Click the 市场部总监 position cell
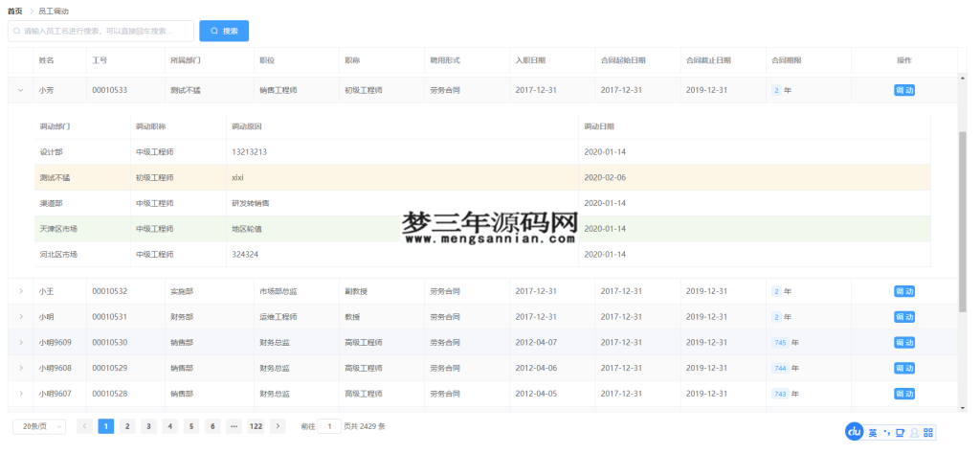 (x=278, y=291)
